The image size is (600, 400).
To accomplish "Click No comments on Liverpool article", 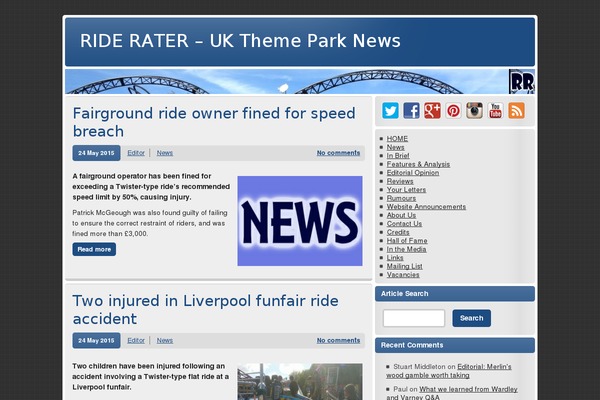I will 338,340.
